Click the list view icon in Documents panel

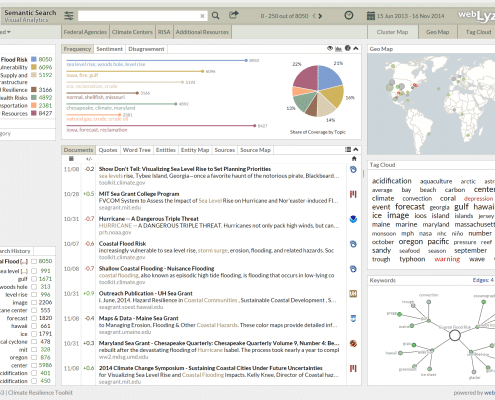coord(348,150)
